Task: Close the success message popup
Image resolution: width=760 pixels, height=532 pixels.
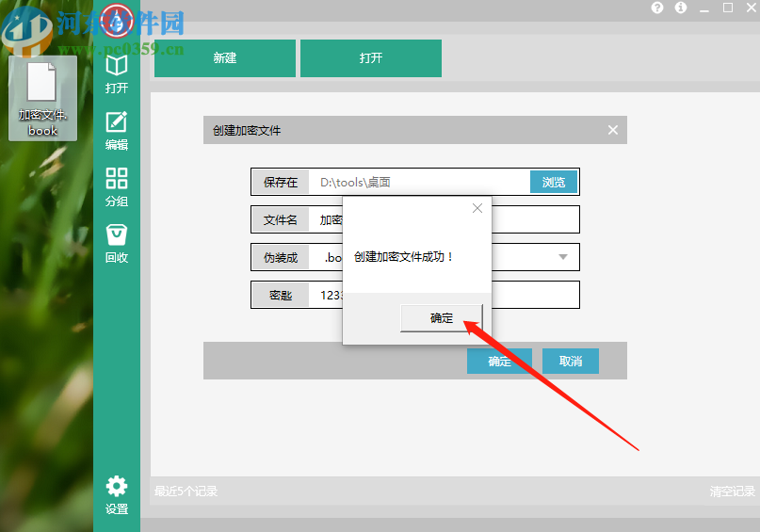Action: point(477,208)
